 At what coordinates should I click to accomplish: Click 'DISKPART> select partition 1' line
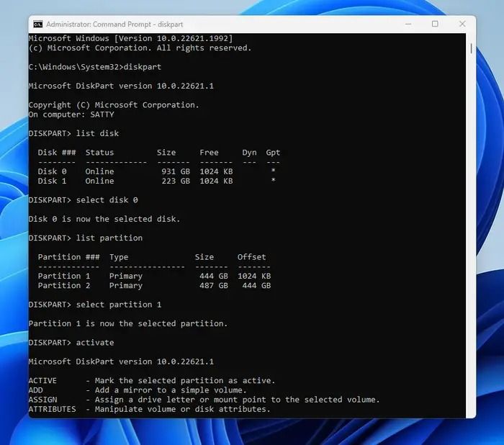pos(95,305)
